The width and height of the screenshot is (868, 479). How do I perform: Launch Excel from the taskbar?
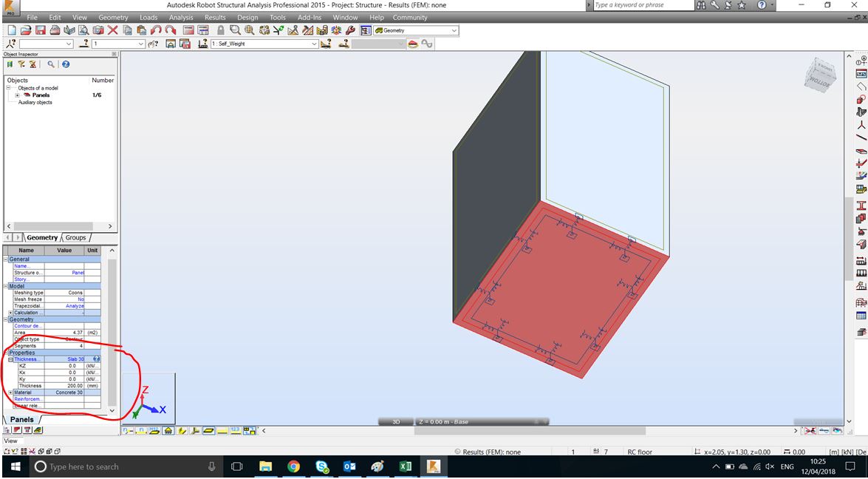click(x=404, y=466)
